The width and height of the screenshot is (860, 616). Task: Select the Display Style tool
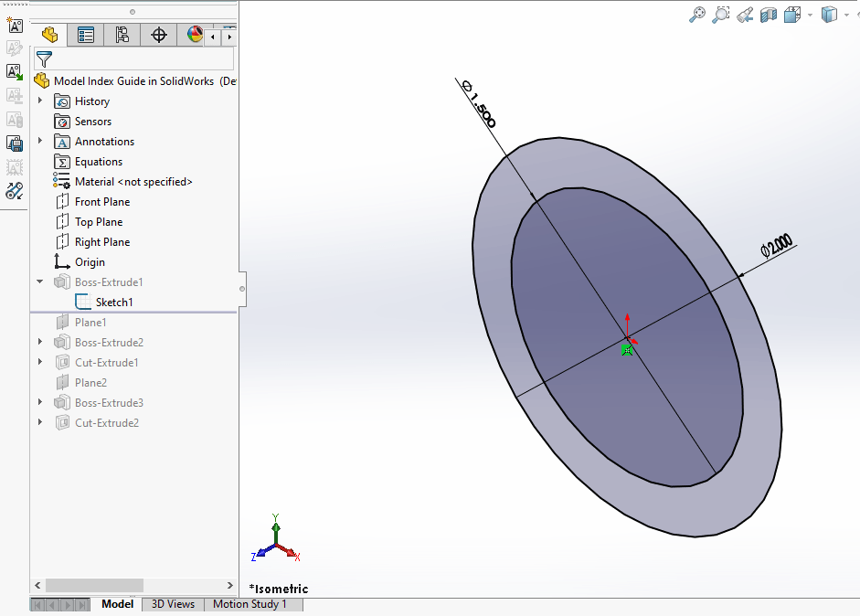(828, 14)
